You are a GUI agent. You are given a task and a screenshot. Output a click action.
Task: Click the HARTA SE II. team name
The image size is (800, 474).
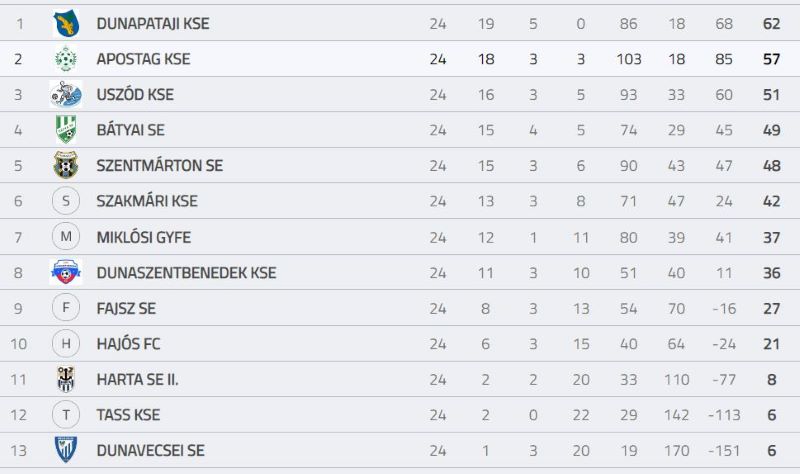click(137, 380)
